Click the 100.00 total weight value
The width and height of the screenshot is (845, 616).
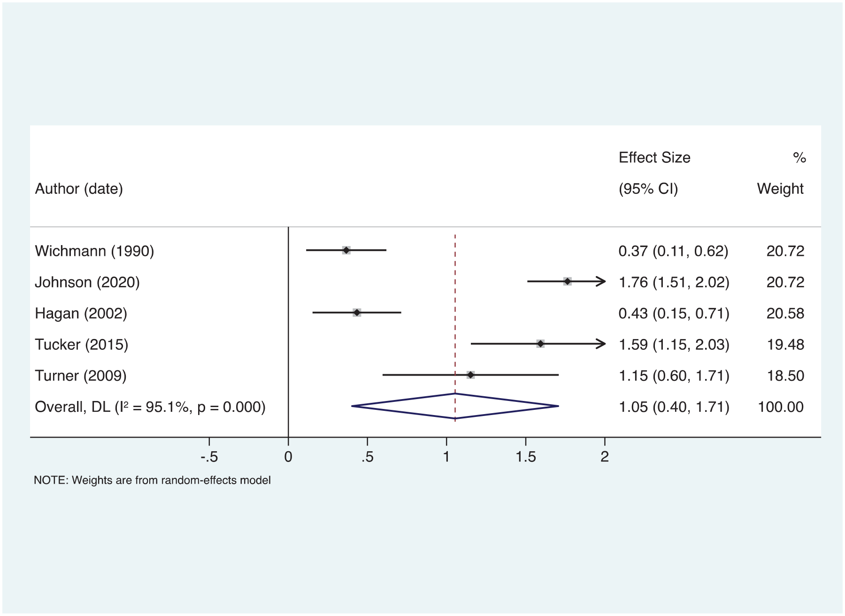(x=781, y=407)
